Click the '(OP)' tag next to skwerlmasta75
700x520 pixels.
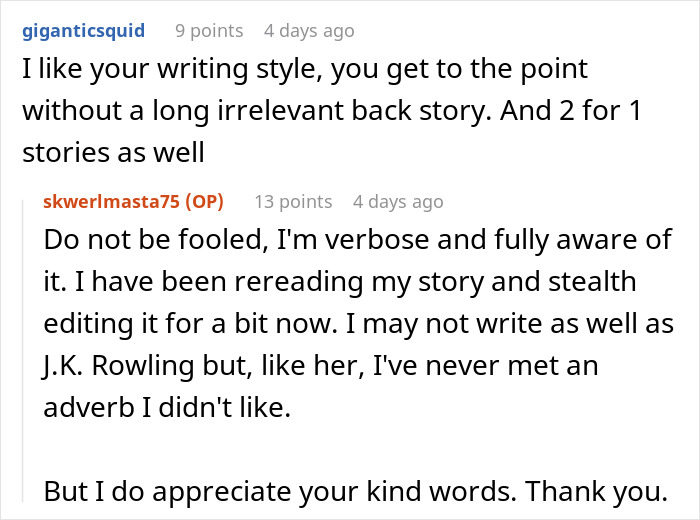point(204,202)
